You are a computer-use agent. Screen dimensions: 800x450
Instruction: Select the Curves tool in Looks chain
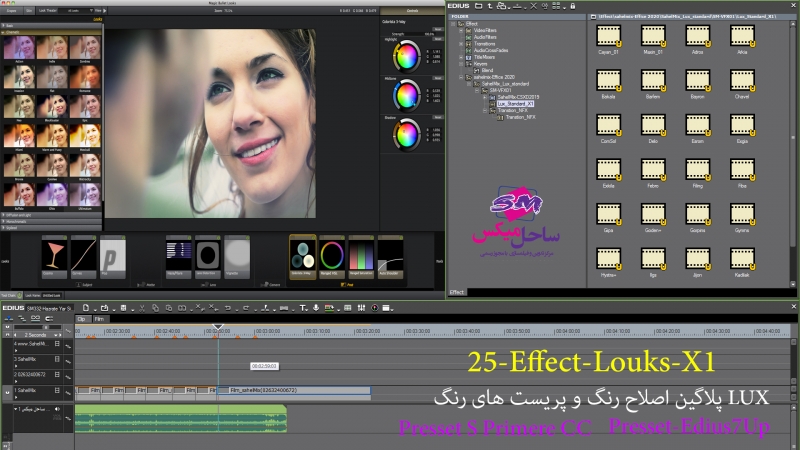(x=83, y=256)
